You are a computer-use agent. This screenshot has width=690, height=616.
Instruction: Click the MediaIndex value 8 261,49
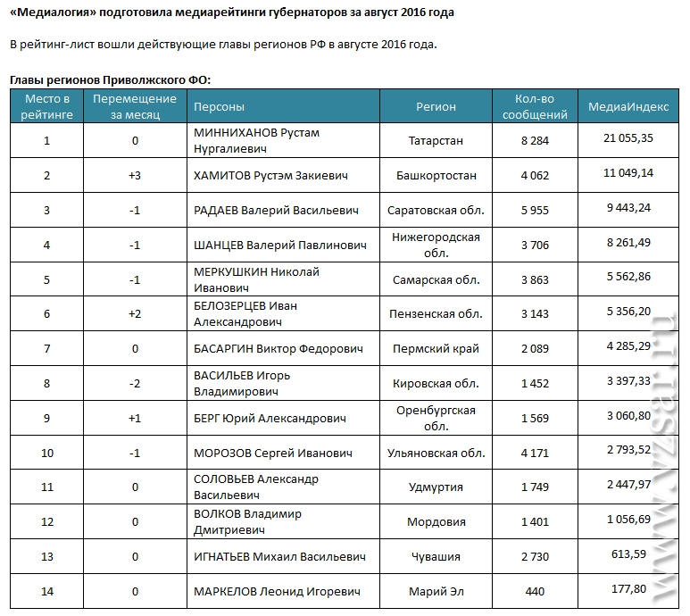point(628,243)
